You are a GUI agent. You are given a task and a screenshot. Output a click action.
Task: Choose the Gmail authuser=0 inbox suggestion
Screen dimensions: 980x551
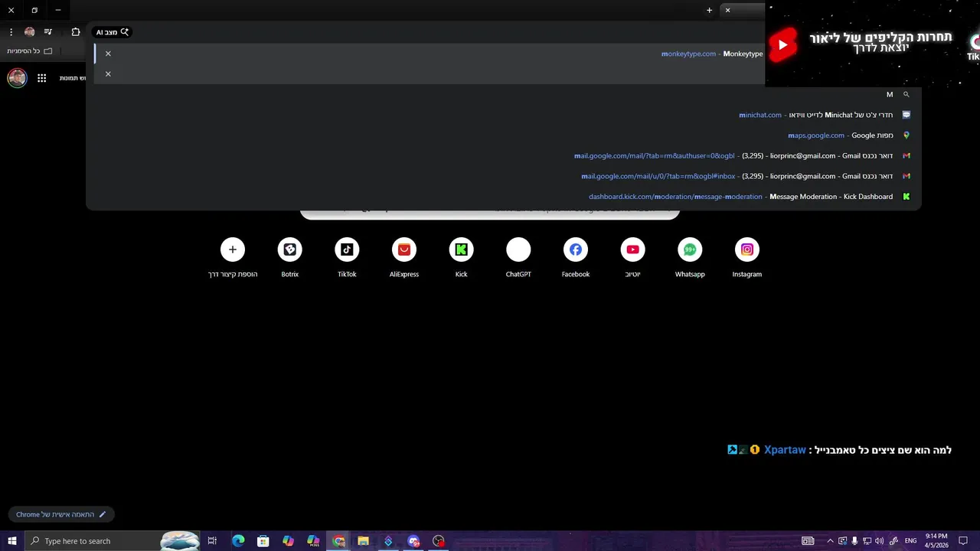[x=504, y=155]
